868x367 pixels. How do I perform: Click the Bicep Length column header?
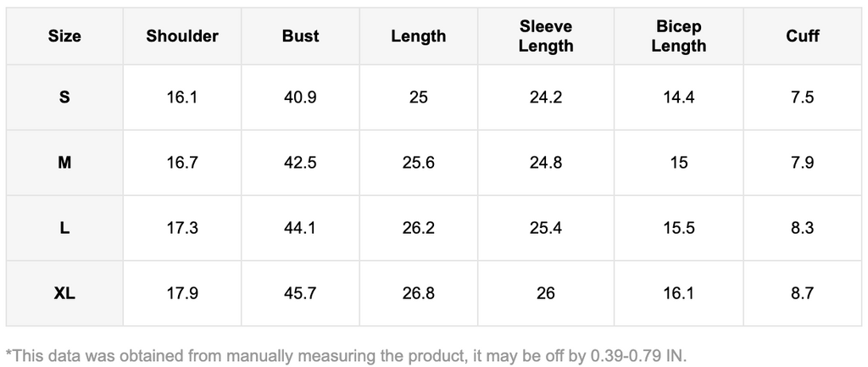click(678, 36)
